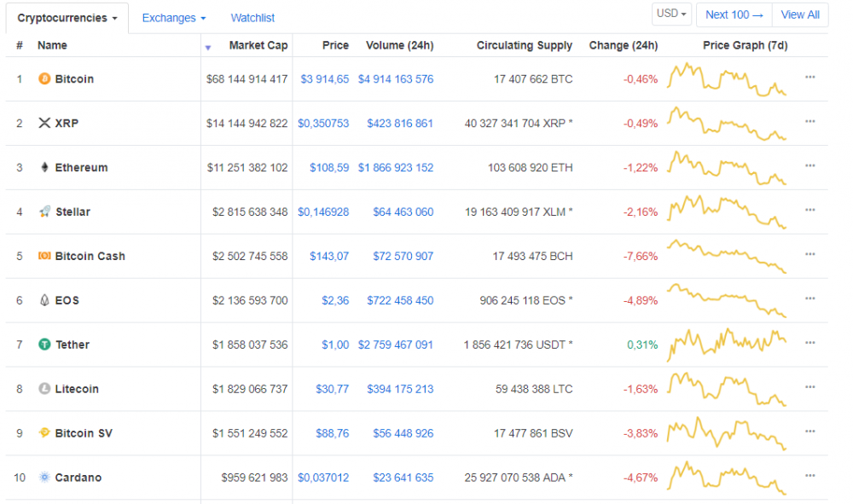
Task: Click the Litecoin logo icon
Action: (44, 388)
